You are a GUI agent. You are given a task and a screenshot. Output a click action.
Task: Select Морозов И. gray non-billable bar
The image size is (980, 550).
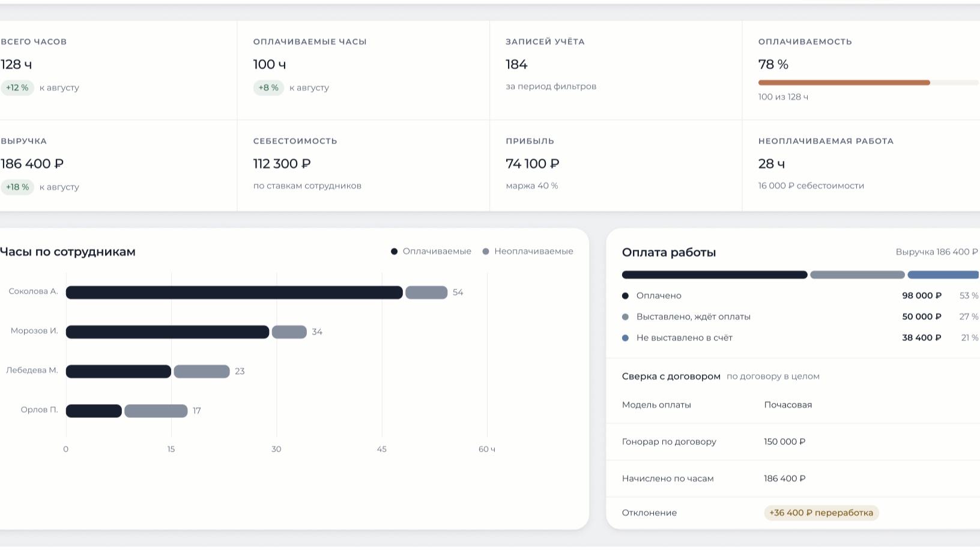pyautogui.click(x=289, y=332)
